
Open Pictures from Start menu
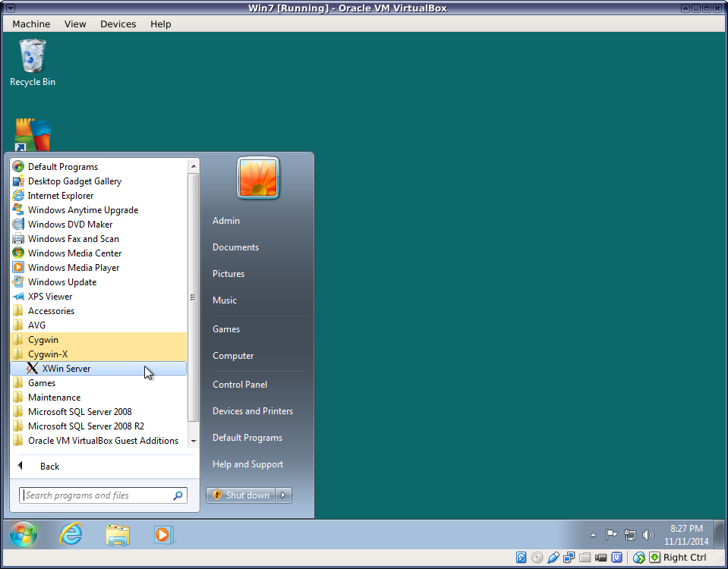coord(228,274)
